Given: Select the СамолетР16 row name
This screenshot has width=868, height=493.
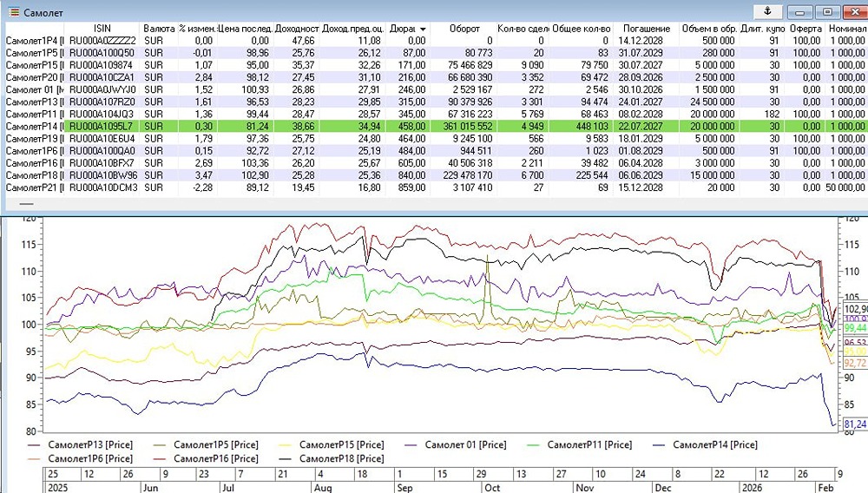Looking at the screenshot, I should pos(35,162).
